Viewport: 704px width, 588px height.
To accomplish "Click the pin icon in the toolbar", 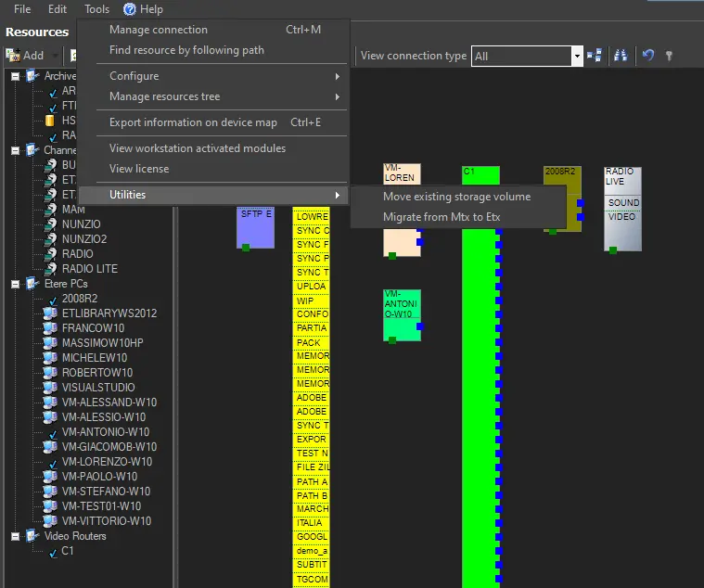I will click(x=669, y=56).
